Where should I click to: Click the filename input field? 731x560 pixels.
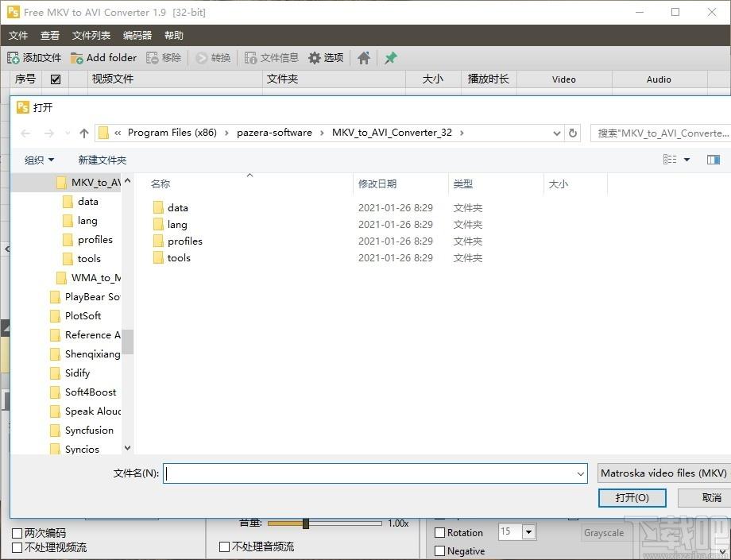pos(369,473)
